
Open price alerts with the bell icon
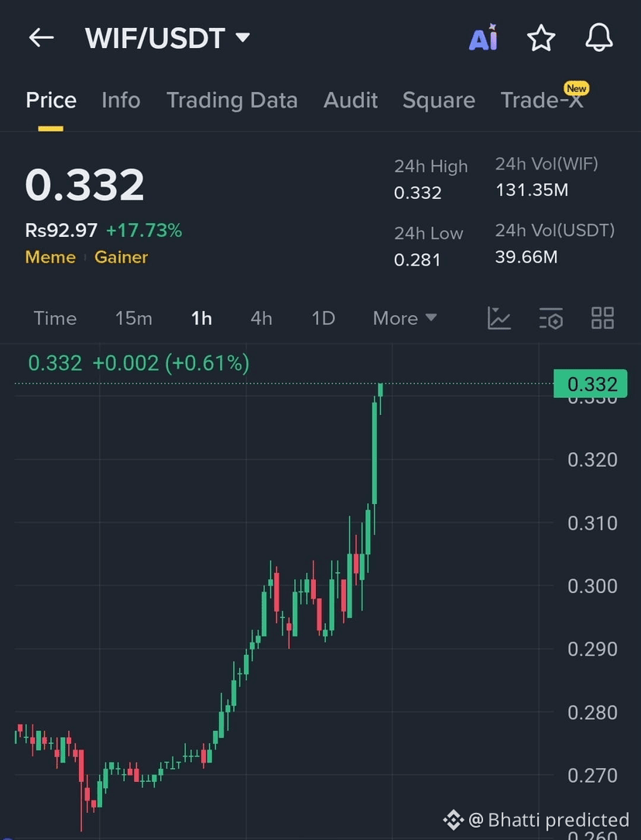[x=598, y=38]
